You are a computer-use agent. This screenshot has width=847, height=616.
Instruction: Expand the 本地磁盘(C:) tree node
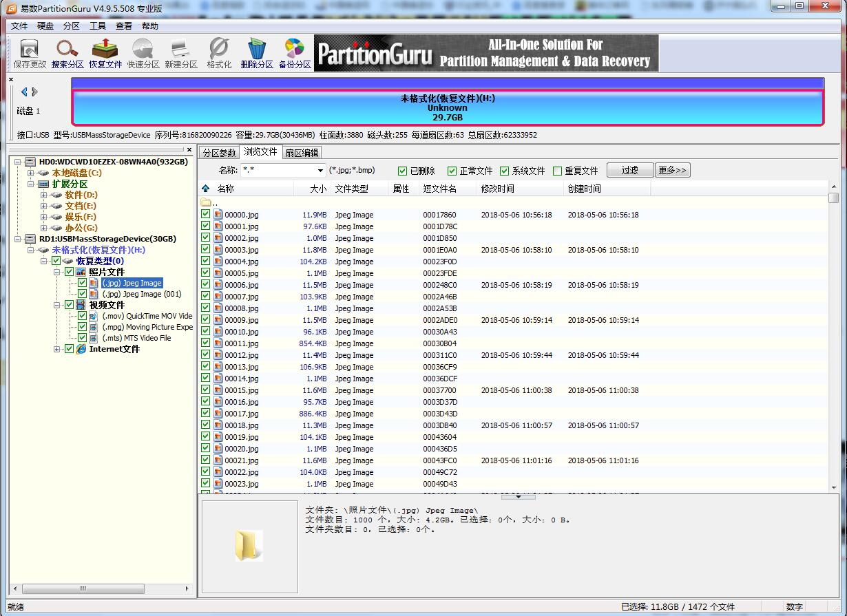31,173
